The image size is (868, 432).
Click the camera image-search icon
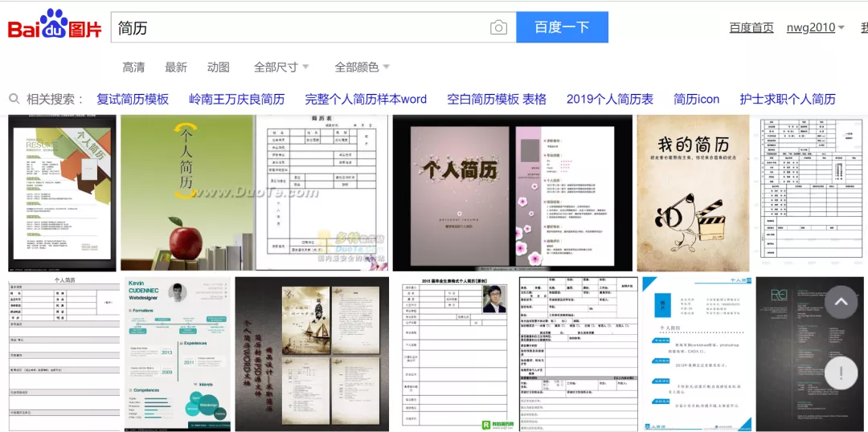pyautogui.click(x=498, y=27)
